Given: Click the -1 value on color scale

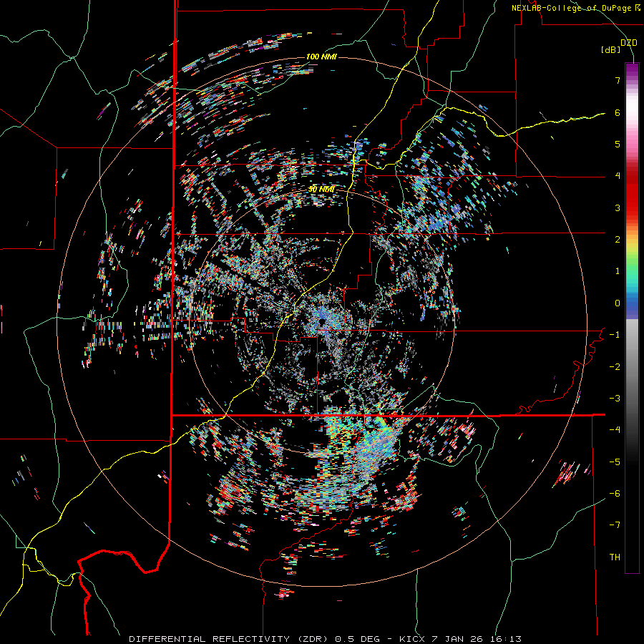Looking at the screenshot, I should [x=615, y=335].
